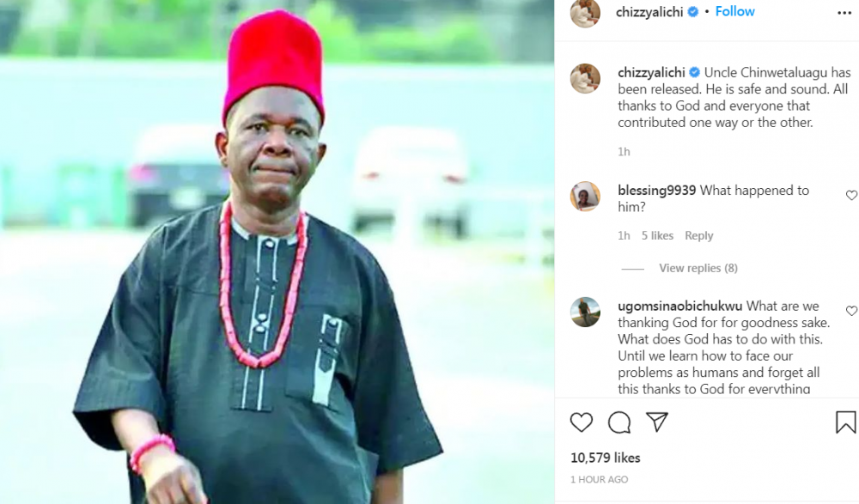
Task: Open chizzyalichi header profile picture
Action: [585, 13]
